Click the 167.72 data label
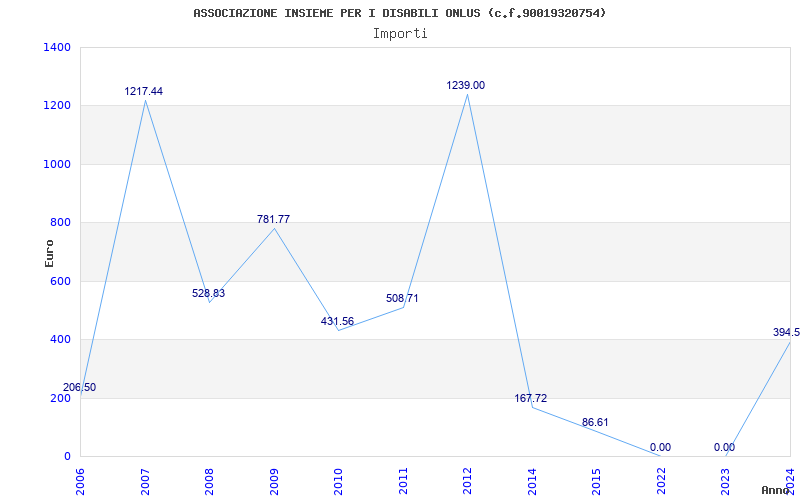 pyautogui.click(x=531, y=398)
